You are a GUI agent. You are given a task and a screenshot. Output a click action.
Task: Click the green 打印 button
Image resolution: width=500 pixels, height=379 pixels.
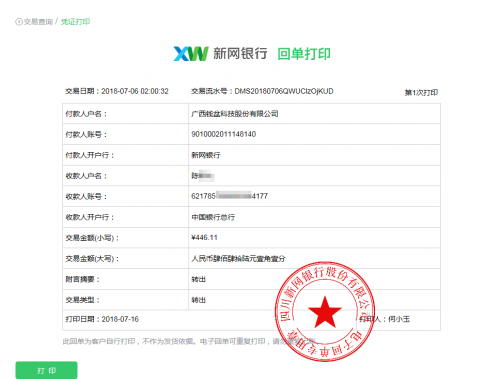tap(46, 370)
